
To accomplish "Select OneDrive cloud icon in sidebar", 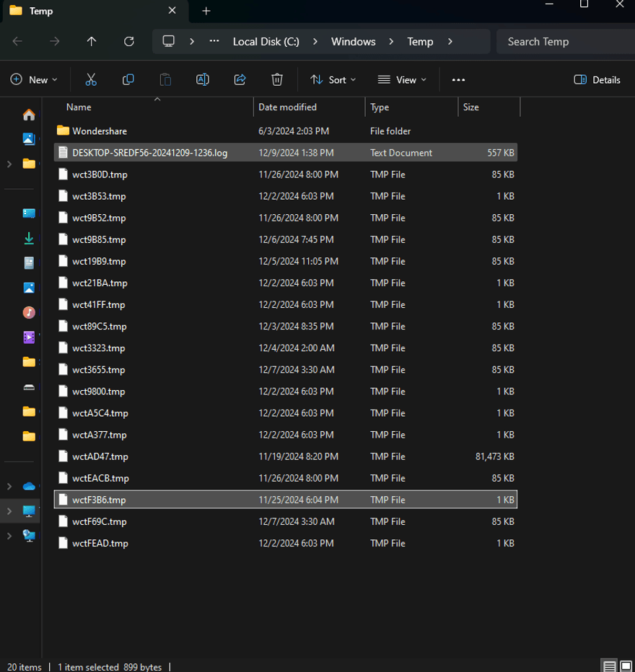I will (x=29, y=486).
